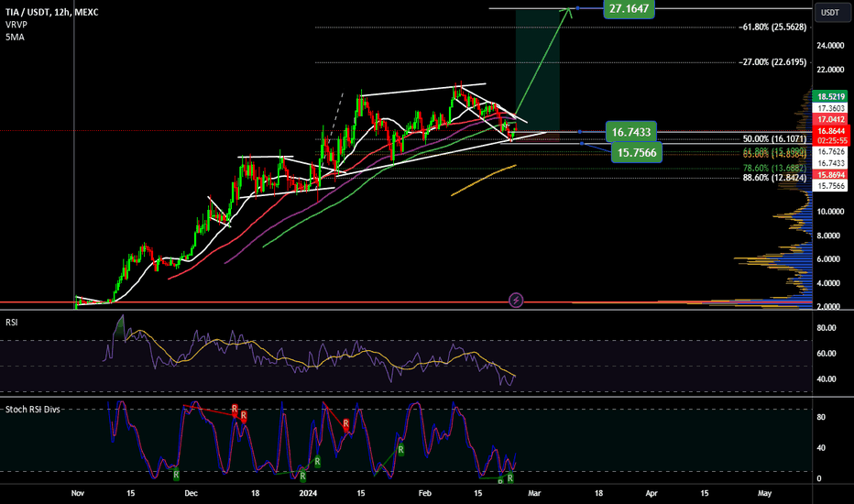Click the Apr label on time axis

coord(651,493)
